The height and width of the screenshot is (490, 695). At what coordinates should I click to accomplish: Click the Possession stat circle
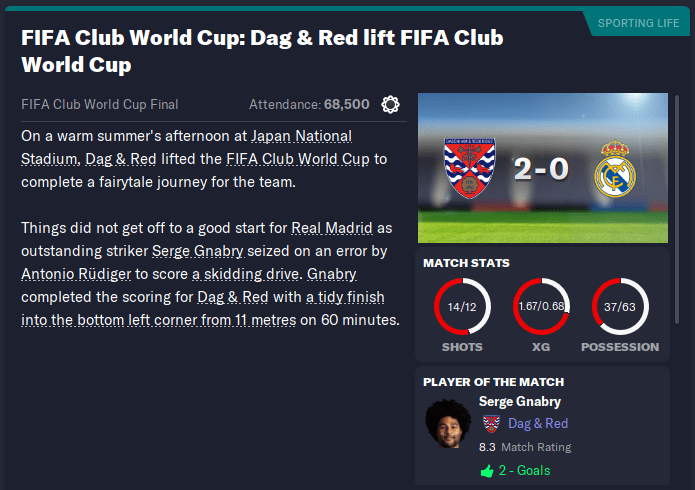(x=620, y=305)
